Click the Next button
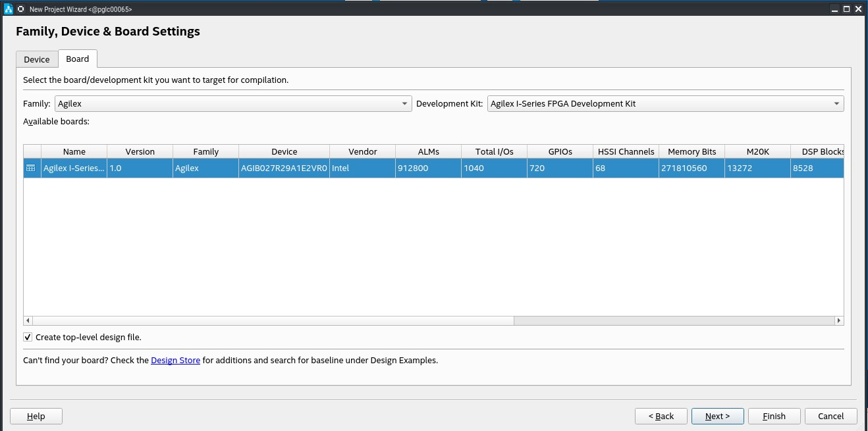The height and width of the screenshot is (431, 868). [717, 416]
